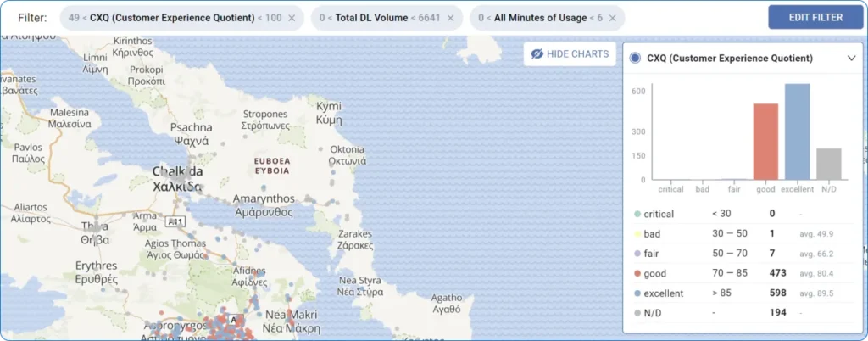868x341 pixels.
Task: Remove the Total DL Volume filter
Action: click(449, 18)
